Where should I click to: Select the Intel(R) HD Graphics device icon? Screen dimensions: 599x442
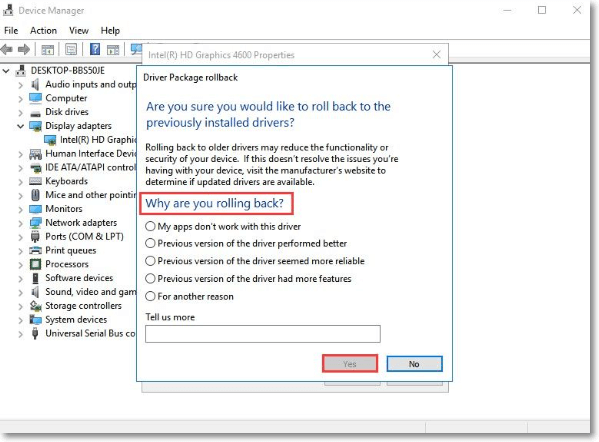click(x=50, y=140)
